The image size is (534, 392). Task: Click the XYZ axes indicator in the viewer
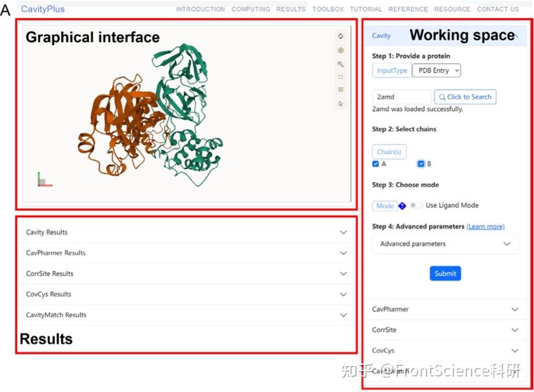point(44,179)
